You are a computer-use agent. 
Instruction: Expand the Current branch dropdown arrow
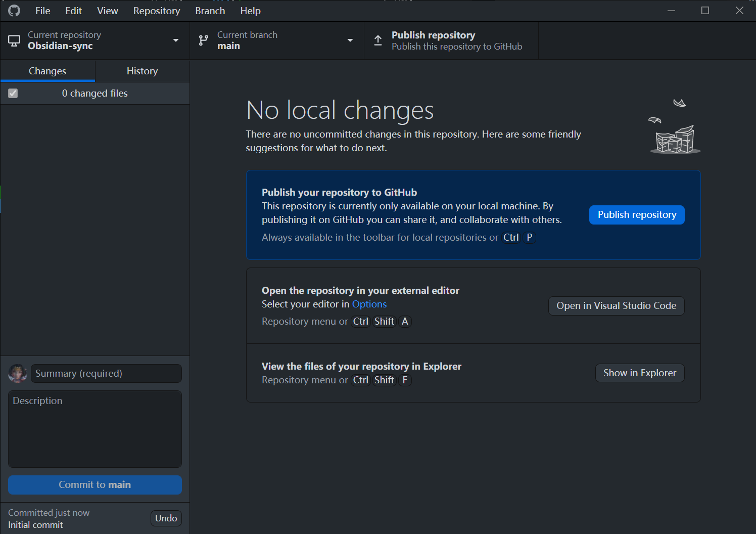tap(350, 40)
